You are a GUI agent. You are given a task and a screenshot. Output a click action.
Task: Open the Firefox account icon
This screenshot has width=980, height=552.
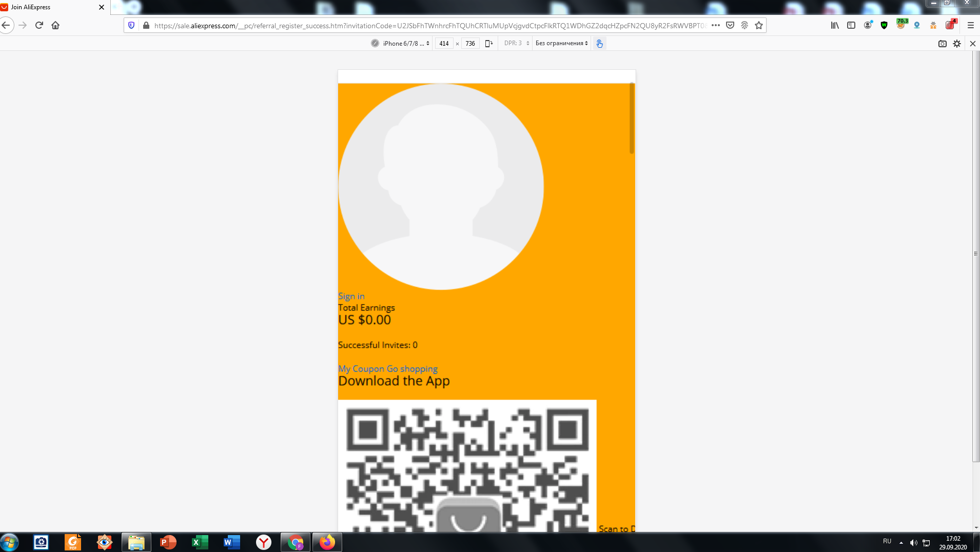[868, 25]
